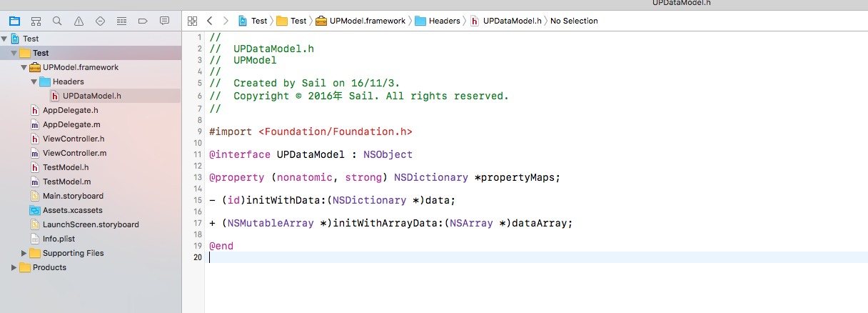Click the Created by Sail comment line
This screenshot has height=313, width=868.
(x=305, y=84)
